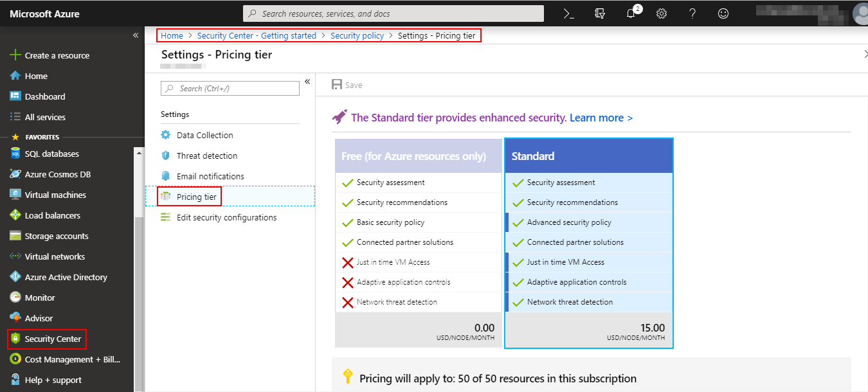Image resolution: width=868 pixels, height=392 pixels.
Task: Collapse the left portal sidebar
Action: (136, 35)
